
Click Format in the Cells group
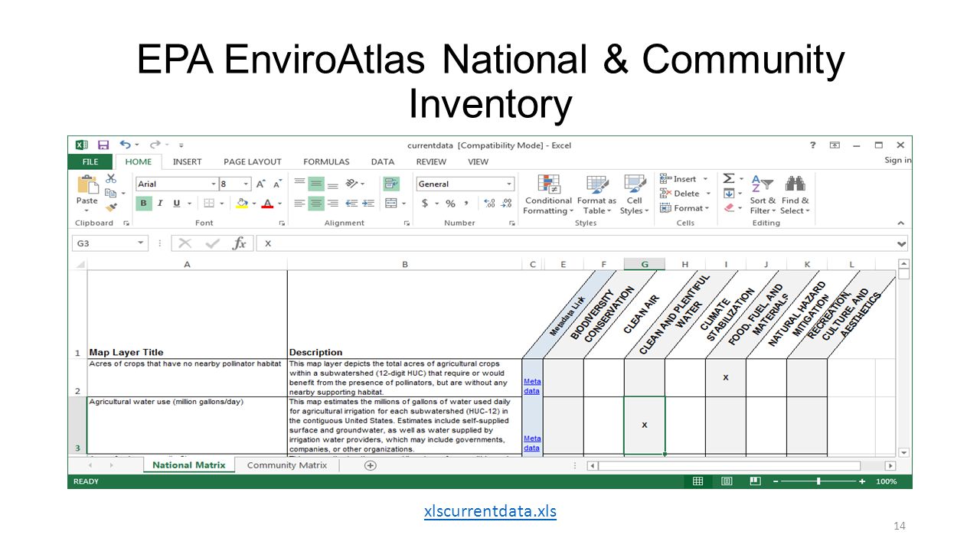tap(684, 207)
